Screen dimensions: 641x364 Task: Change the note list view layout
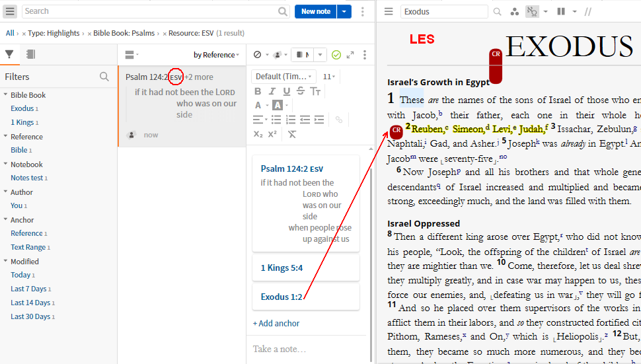click(132, 55)
